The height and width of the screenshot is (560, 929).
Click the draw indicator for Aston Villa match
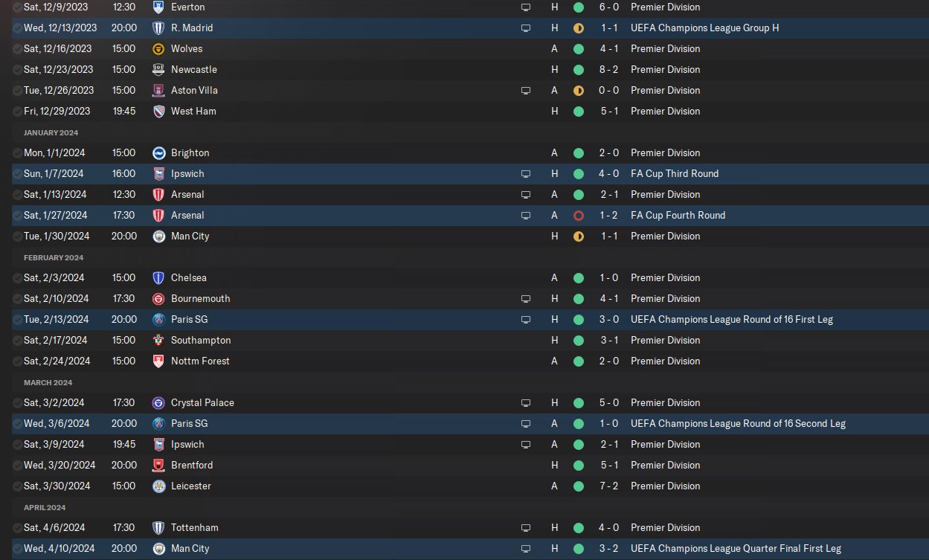click(579, 91)
